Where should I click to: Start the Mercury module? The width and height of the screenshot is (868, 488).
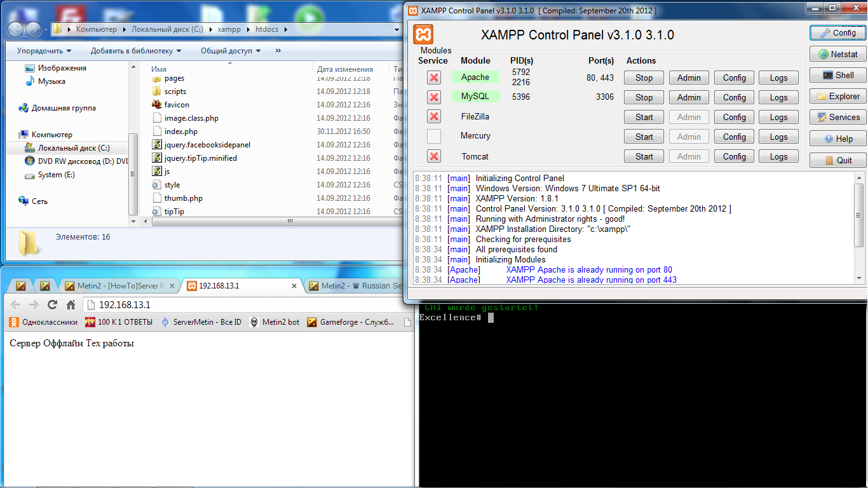point(644,137)
